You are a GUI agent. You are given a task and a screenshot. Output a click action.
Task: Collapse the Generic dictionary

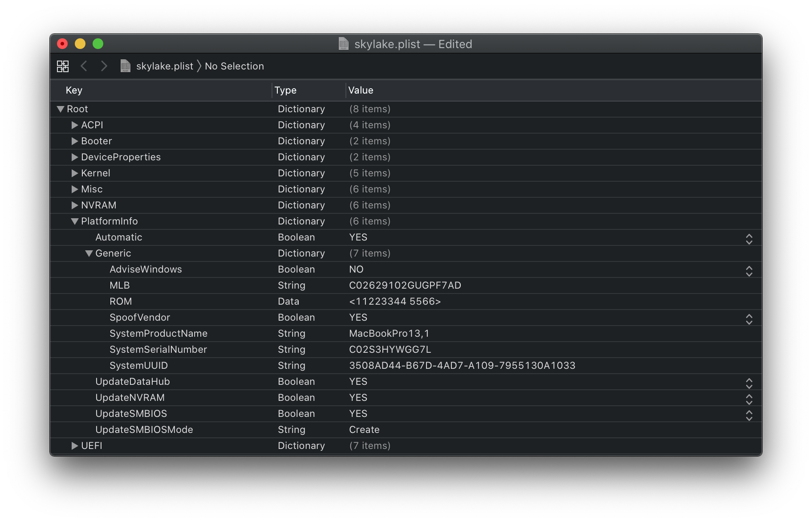click(89, 253)
